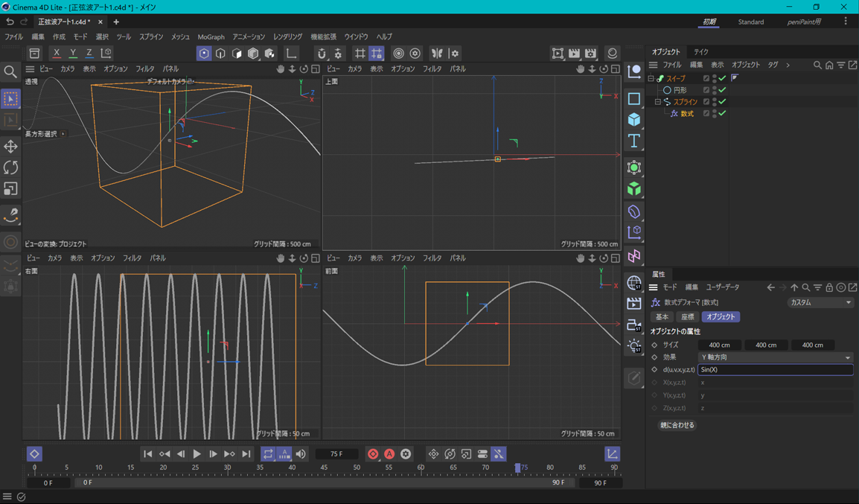Click the search magnifier in the Object Manager
This screenshot has width=859, height=504.
tap(817, 66)
